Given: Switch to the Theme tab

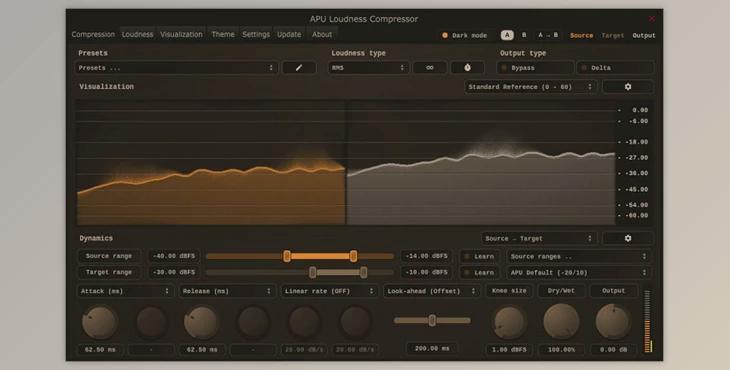Looking at the screenshot, I should coord(223,34).
